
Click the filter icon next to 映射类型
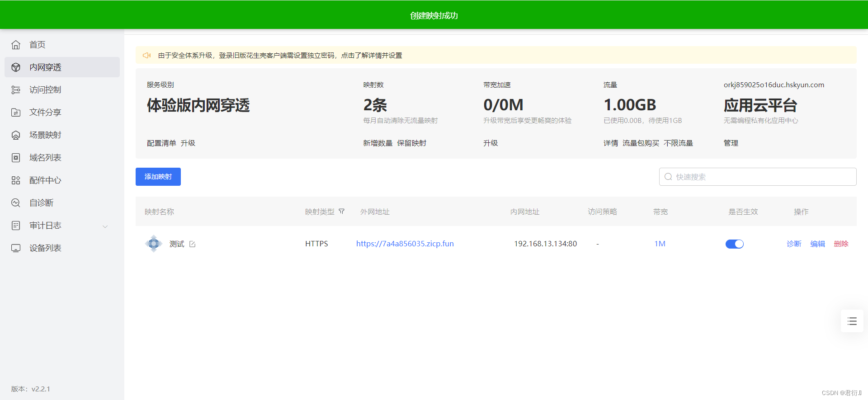coord(342,212)
